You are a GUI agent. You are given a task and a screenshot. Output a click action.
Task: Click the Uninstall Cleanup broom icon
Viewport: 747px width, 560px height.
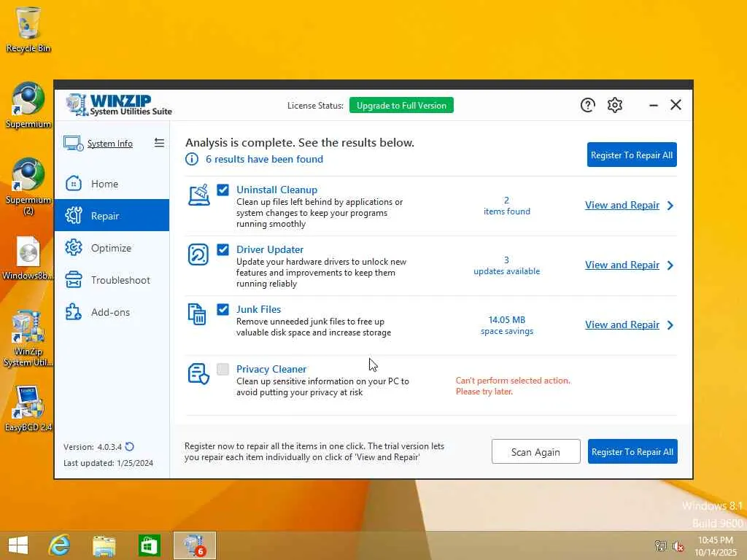click(x=198, y=195)
